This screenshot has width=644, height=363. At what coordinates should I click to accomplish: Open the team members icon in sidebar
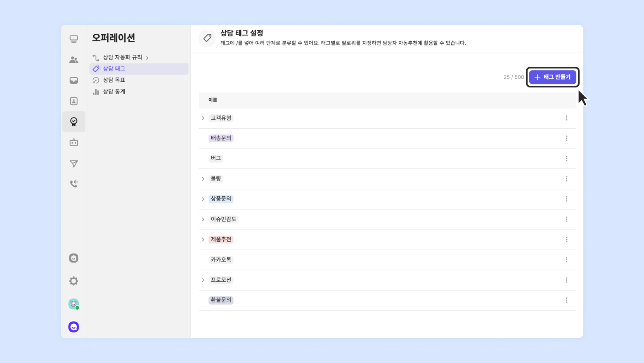point(73,60)
